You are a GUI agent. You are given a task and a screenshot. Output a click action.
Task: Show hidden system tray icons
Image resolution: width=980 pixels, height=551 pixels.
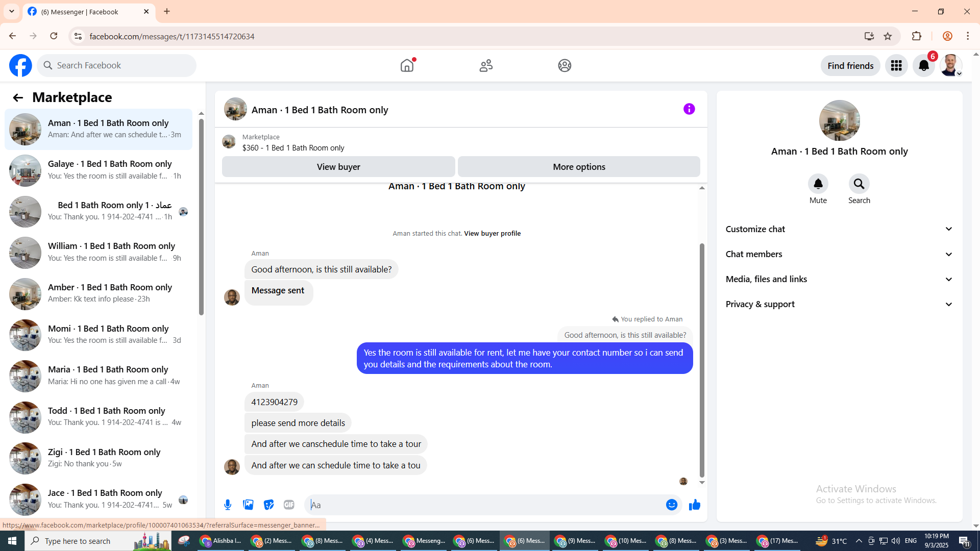pos(859,541)
